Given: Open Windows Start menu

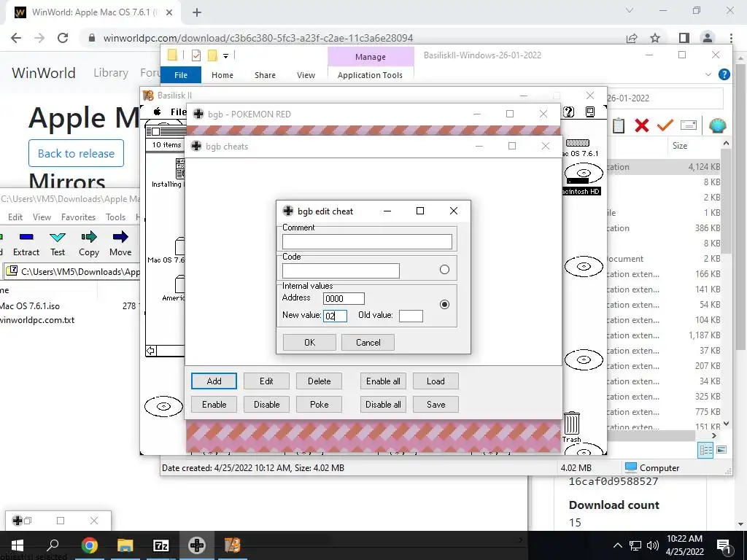Looking at the screenshot, I should [18, 545].
